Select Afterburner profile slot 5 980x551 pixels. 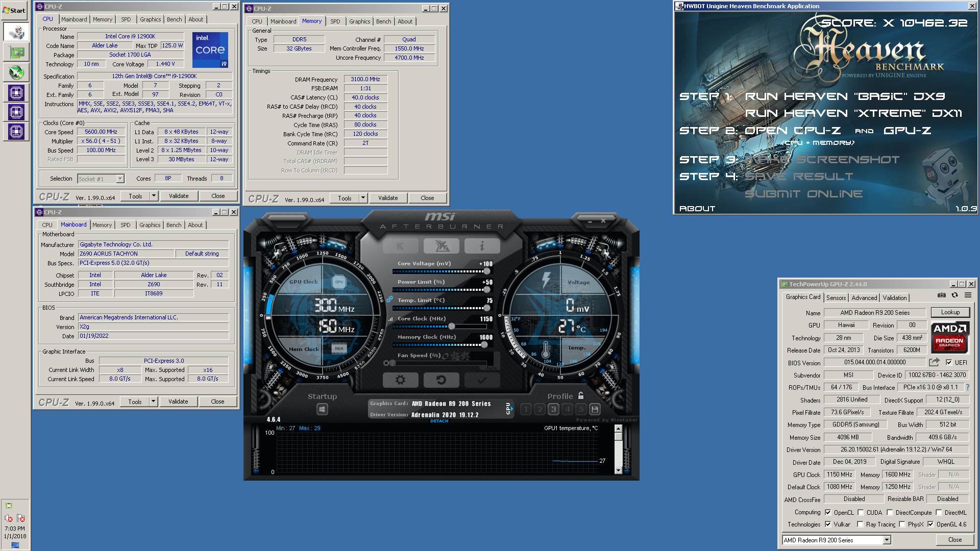[581, 409]
